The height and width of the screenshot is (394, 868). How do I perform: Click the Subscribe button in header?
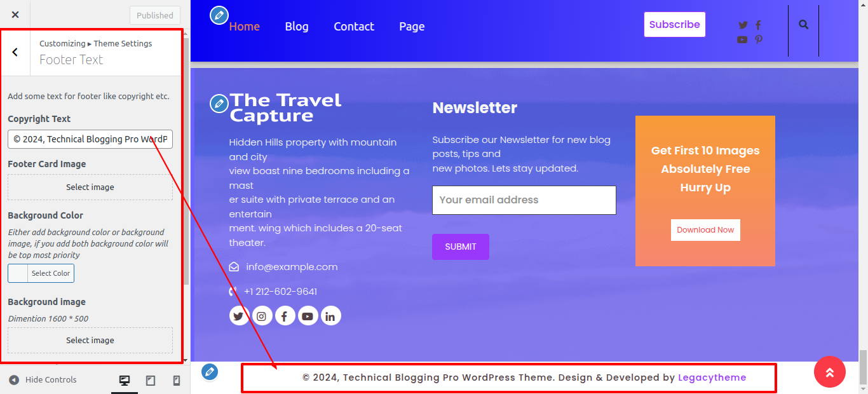point(675,25)
